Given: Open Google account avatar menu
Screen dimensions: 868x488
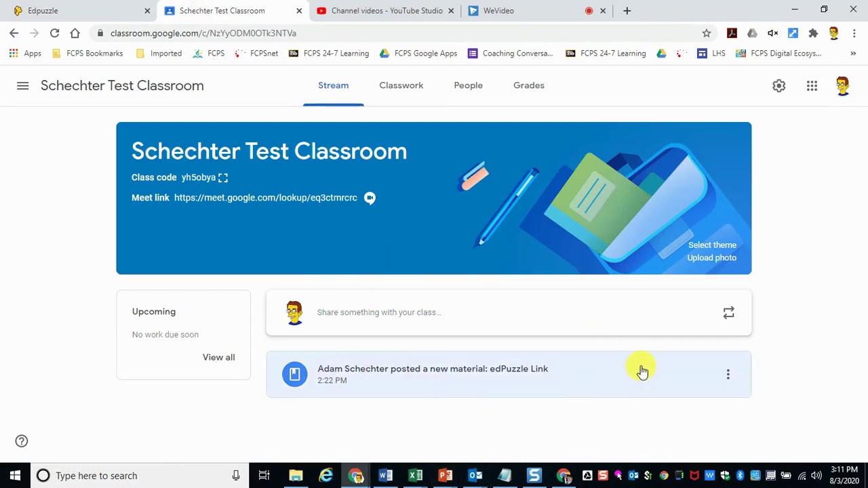Looking at the screenshot, I should click(842, 85).
